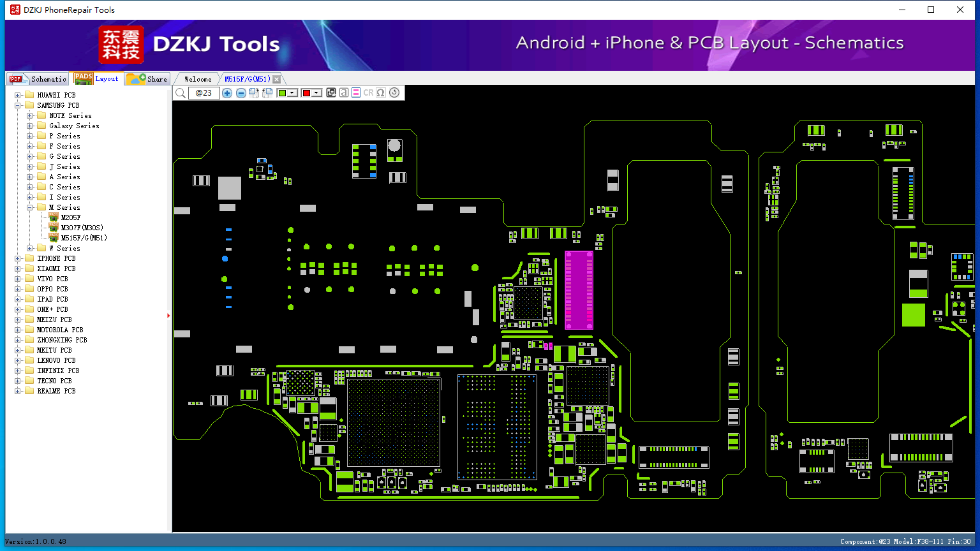Click the component search field showing @23
This screenshot has height=551, width=980.
coord(204,93)
